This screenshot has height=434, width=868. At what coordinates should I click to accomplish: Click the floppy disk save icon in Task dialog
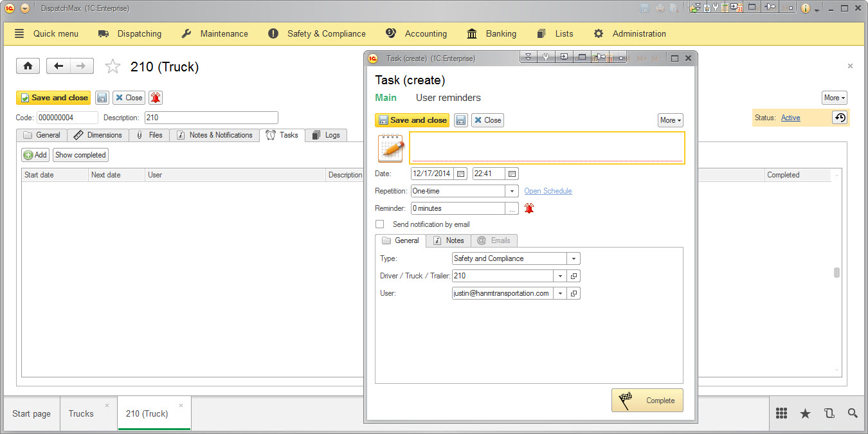[460, 120]
